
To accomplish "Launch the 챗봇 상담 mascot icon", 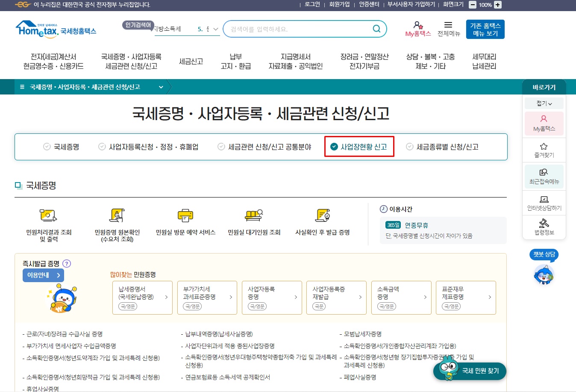I will click(544, 274).
